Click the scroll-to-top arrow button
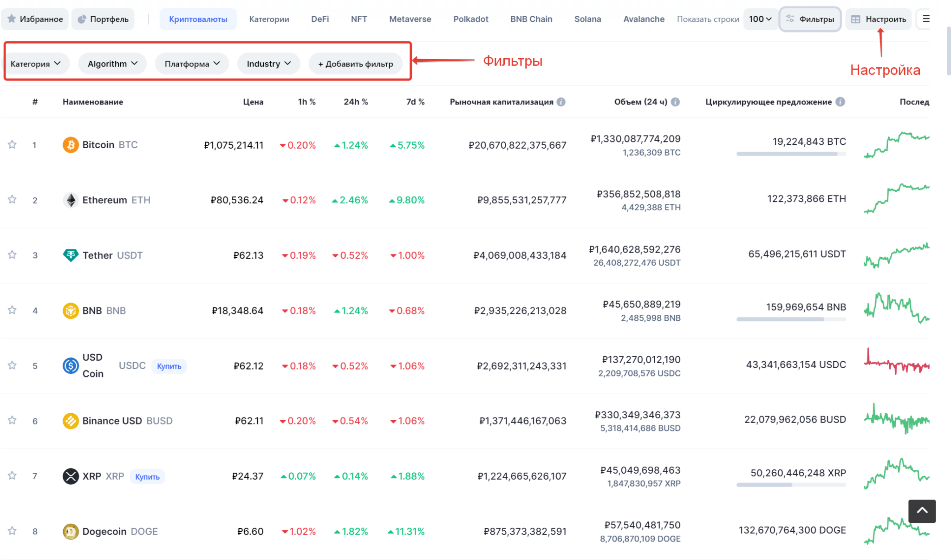The height and width of the screenshot is (560, 951). coord(922,511)
